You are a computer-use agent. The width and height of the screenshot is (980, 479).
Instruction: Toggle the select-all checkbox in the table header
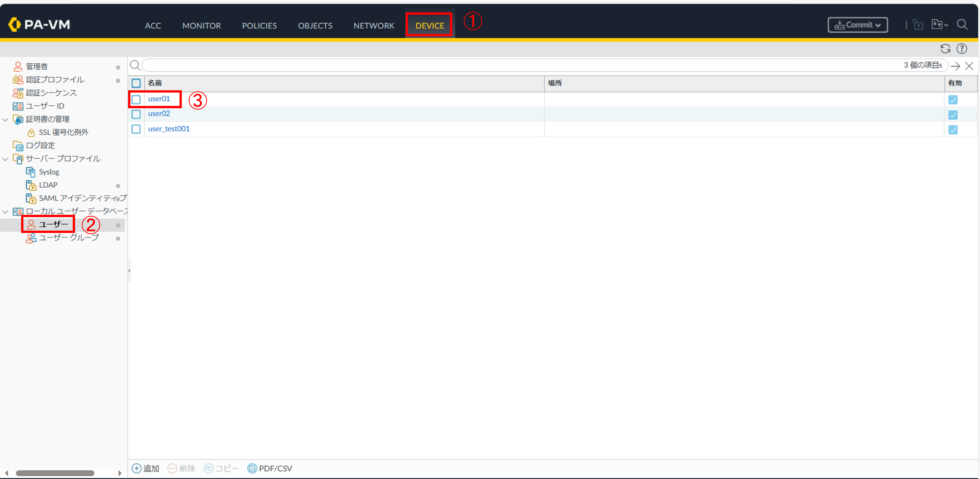136,83
